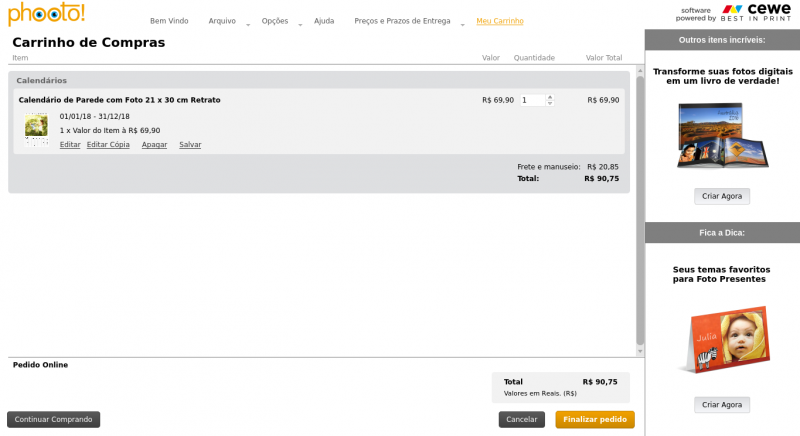Open Preços e Prazos de Entrega menu
The height and width of the screenshot is (436, 800).
[402, 21]
